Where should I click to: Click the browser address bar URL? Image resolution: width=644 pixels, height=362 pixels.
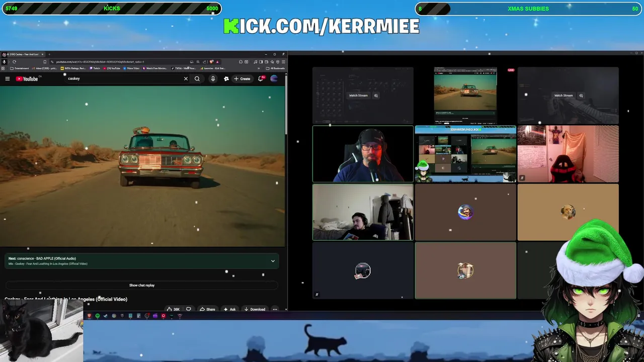click(x=100, y=62)
